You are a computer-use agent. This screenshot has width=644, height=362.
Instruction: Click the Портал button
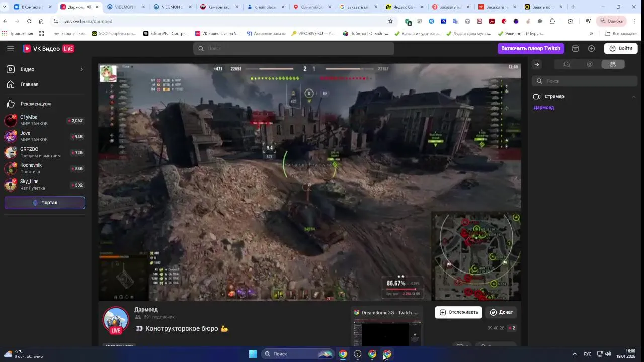[45, 203]
